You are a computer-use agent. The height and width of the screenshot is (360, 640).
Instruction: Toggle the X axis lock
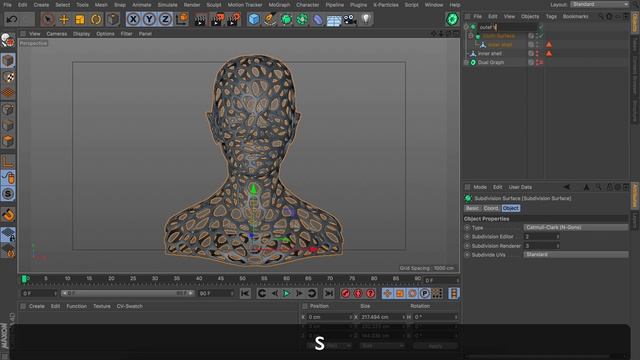click(133, 19)
